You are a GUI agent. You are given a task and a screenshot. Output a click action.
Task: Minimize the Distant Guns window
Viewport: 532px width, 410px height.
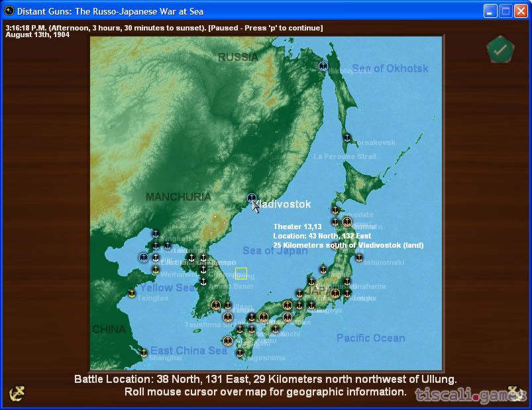[490, 11]
